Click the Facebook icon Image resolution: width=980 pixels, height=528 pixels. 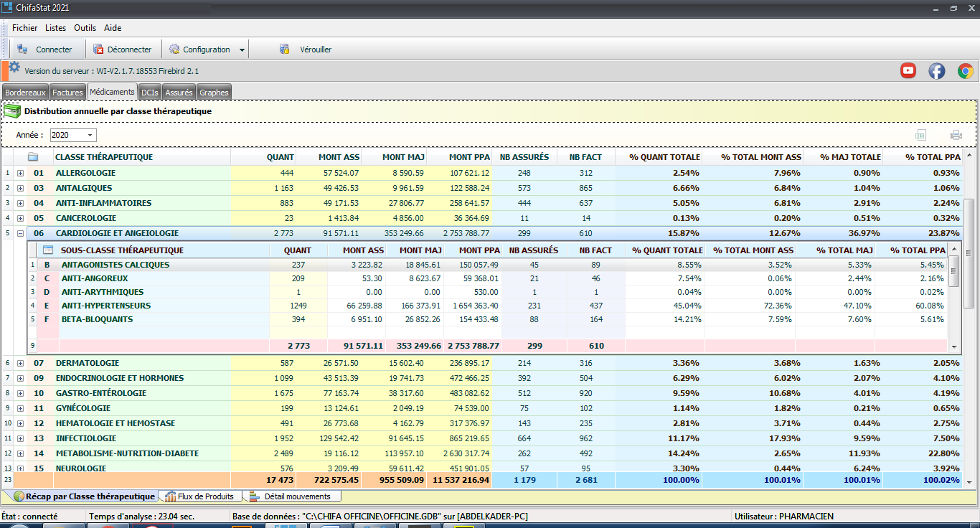936,70
